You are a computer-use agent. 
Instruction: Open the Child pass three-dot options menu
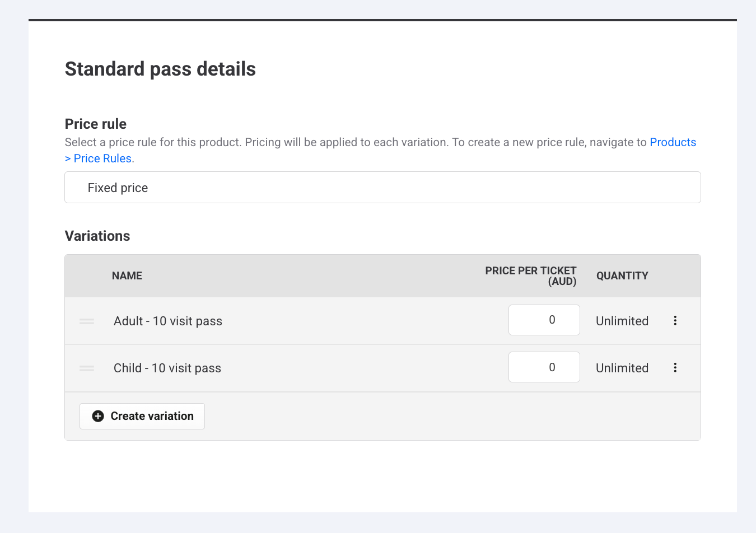tap(675, 367)
